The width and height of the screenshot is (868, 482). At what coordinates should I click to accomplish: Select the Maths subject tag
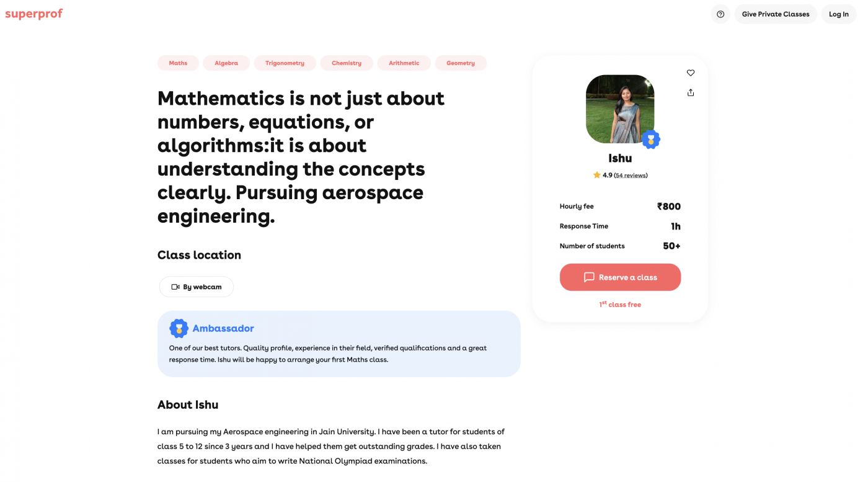178,63
